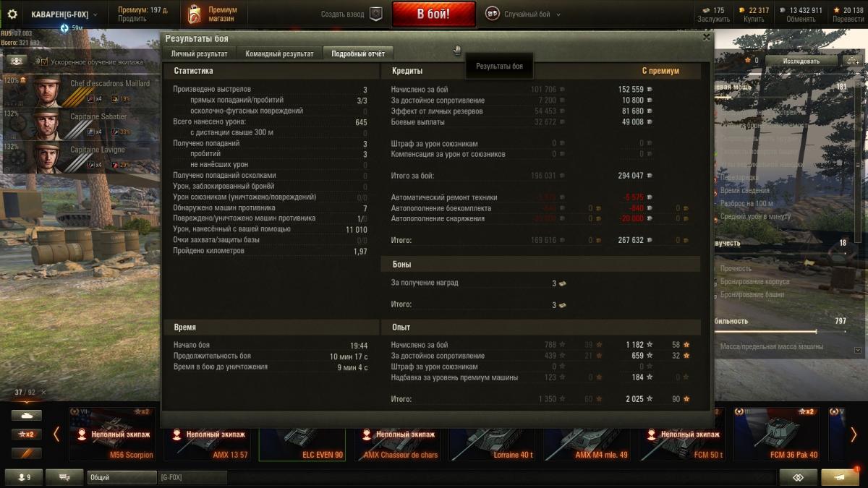Open the Общий chat channel tab

(122, 477)
